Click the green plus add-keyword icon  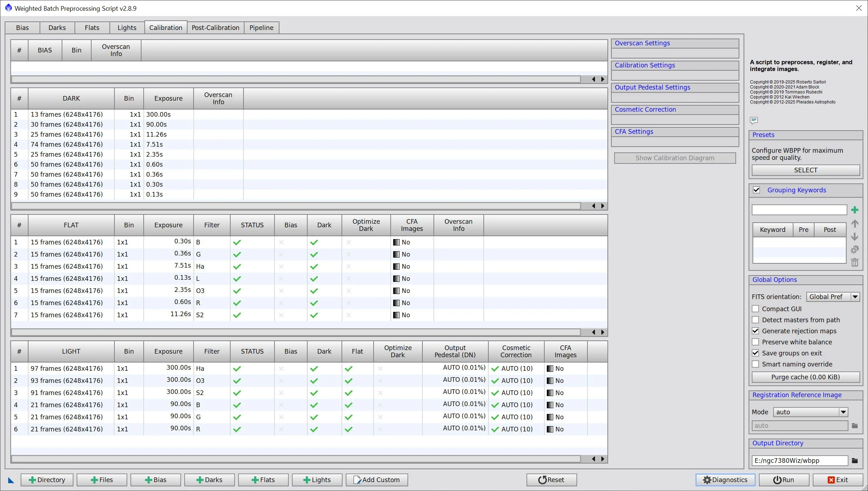854,210
